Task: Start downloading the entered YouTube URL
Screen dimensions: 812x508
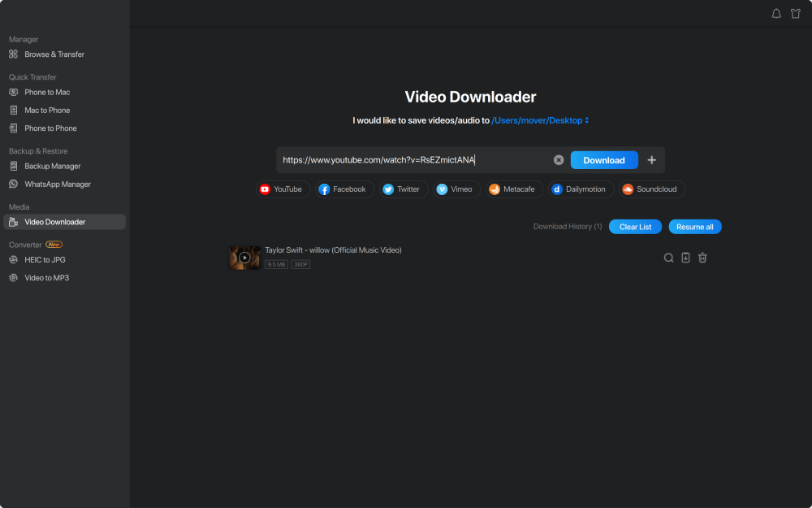Action: pos(604,160)
